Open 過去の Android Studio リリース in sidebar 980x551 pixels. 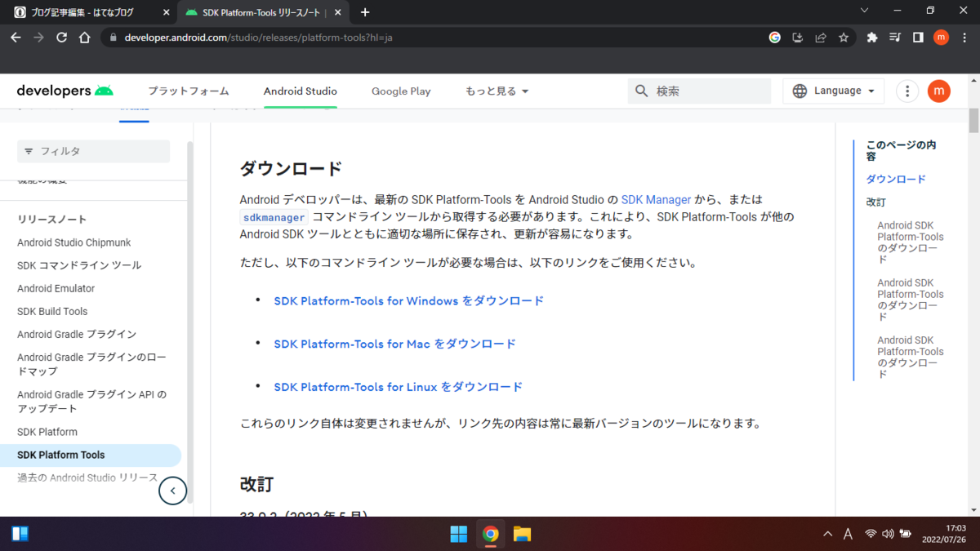[87, 478]
